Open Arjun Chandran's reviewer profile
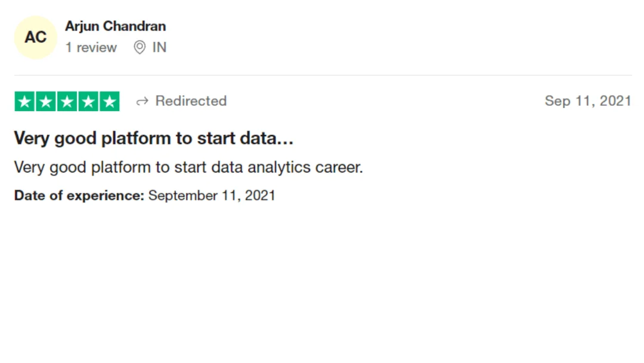This screenshot has width=644, height=363. [x=116, y=26]
